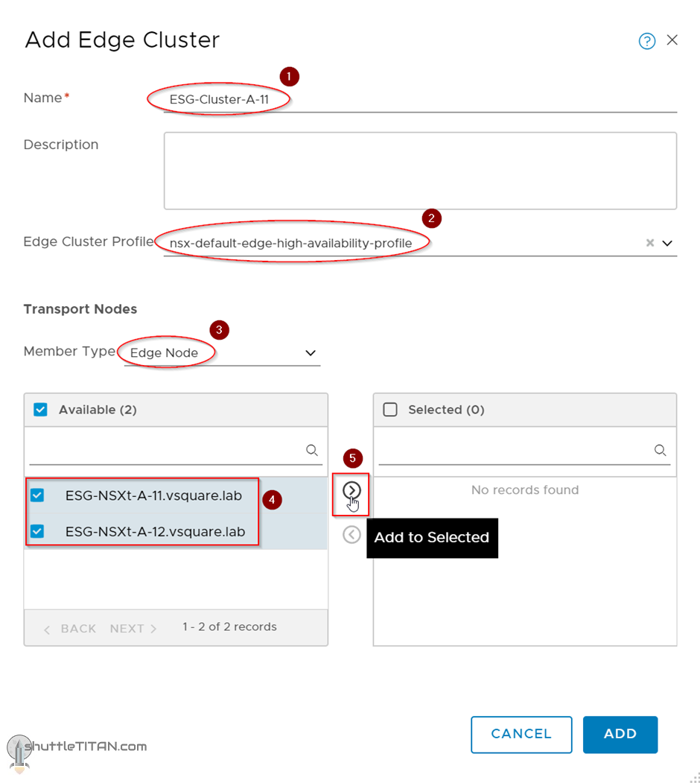This screenshot has width=700, height=783.
Task: Open the Member Type dropdown
Action: pyautogui.click(x=311, y=353)
